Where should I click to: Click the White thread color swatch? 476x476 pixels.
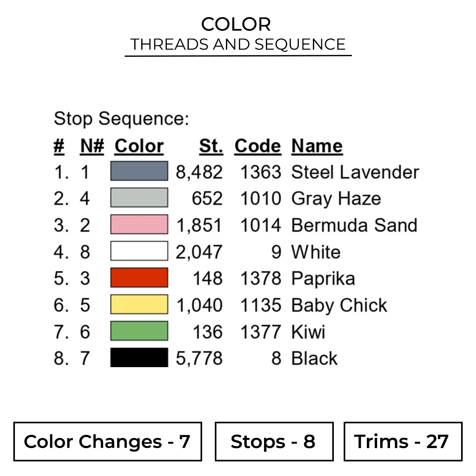coord(139,251)
